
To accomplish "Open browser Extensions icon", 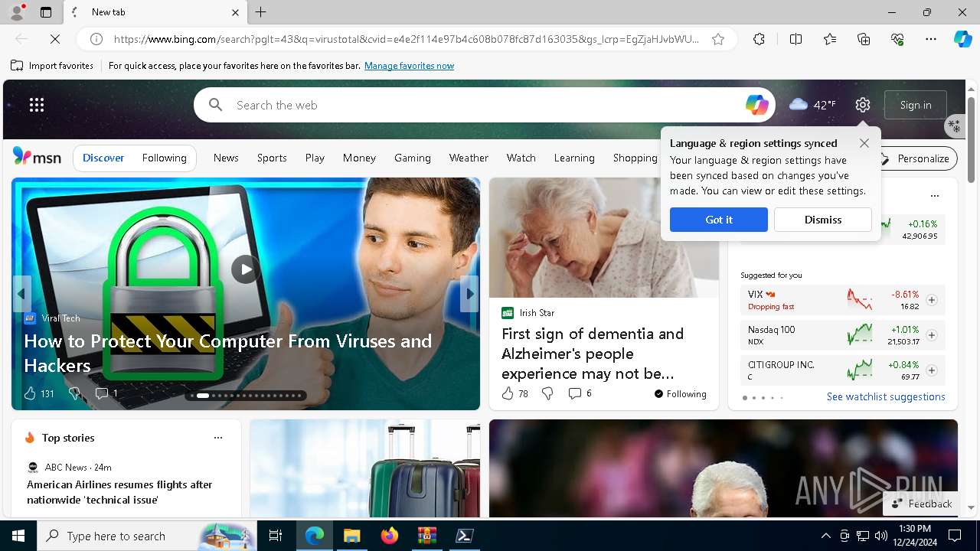I will (x=759, y=39).
